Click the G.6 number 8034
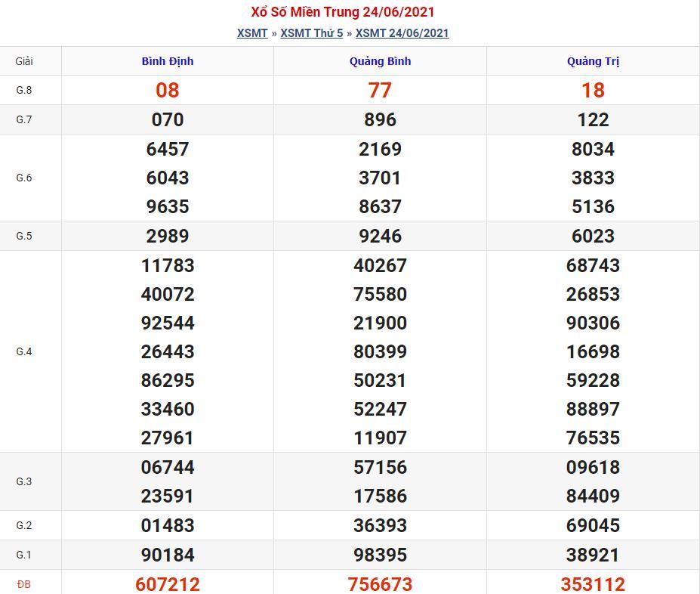 coord(593,149)
